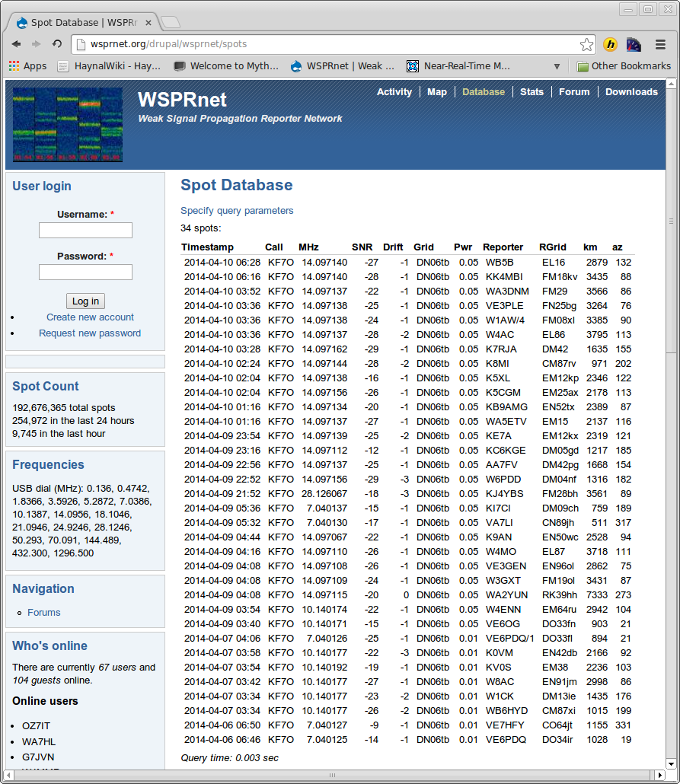Click the Query time 0.003 sec text
The height and width of the screenshot is (784, 680).
[x=230, y=758]
